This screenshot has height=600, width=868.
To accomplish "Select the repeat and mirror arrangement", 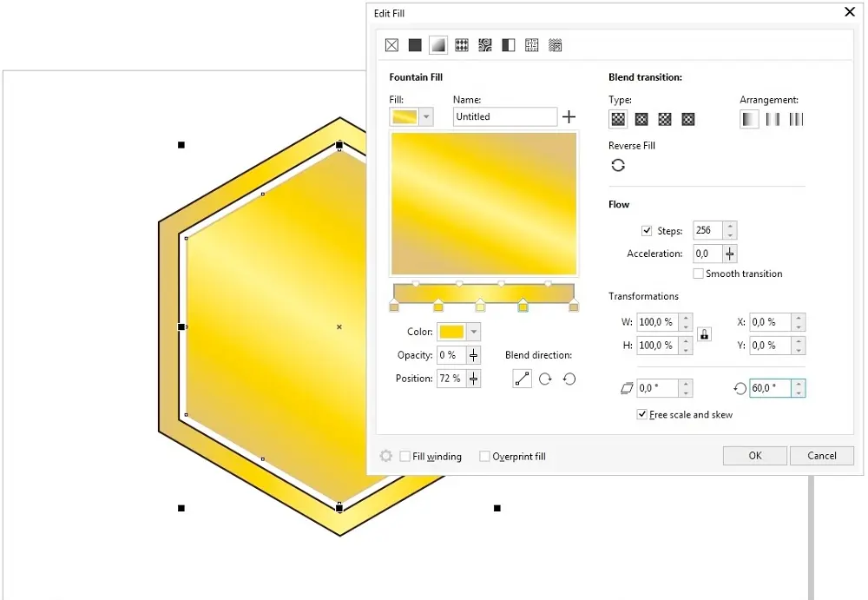I will click(x=773, y=119).
